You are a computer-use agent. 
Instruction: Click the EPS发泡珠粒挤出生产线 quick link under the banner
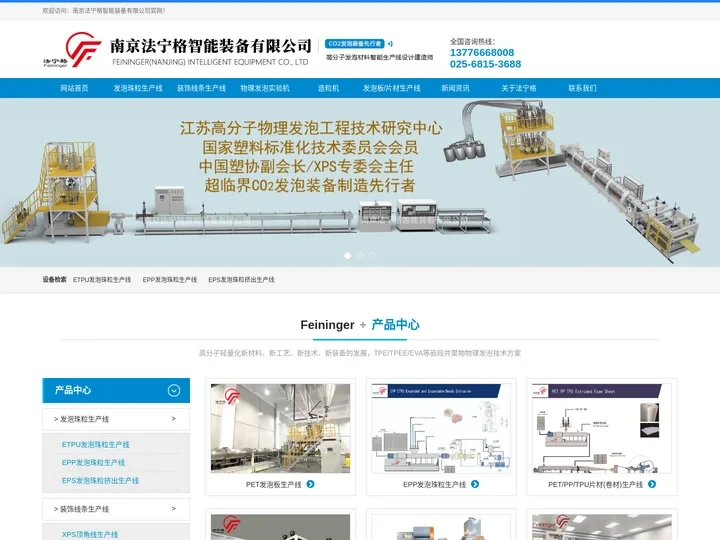pos(242,280)
